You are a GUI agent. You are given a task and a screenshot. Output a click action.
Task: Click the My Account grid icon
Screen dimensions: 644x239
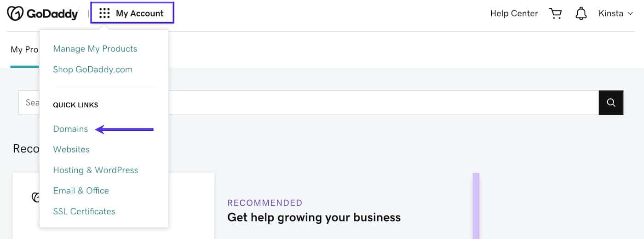104,13
